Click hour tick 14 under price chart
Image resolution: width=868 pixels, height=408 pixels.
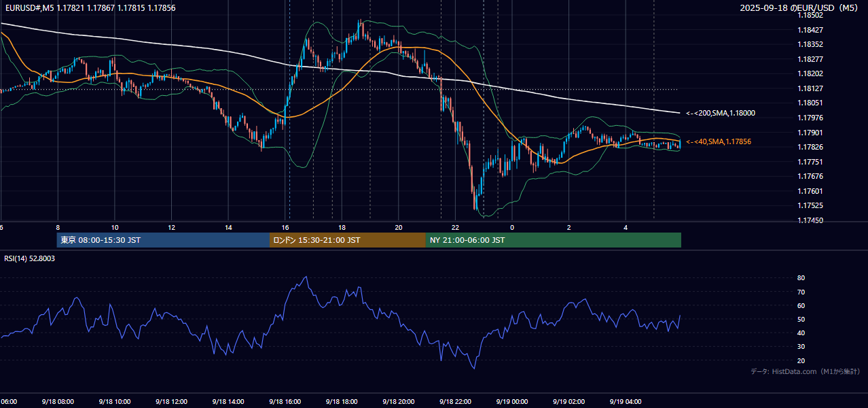(x=228, y=227)
